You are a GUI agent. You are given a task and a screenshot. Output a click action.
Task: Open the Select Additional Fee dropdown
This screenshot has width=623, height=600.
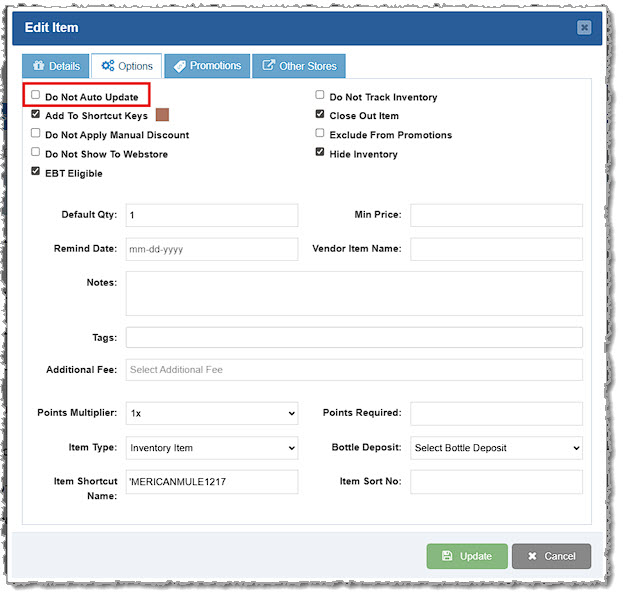354,370
